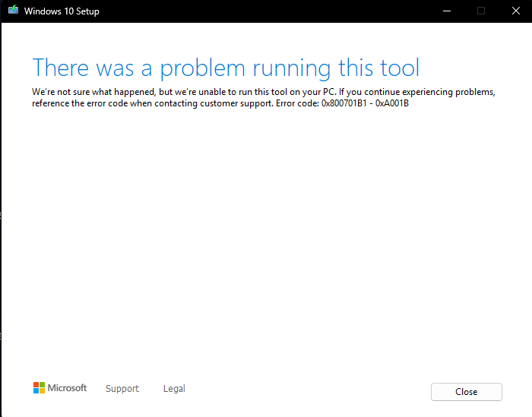Click the "Windows 10 Setup" title text

click(62, 11)
